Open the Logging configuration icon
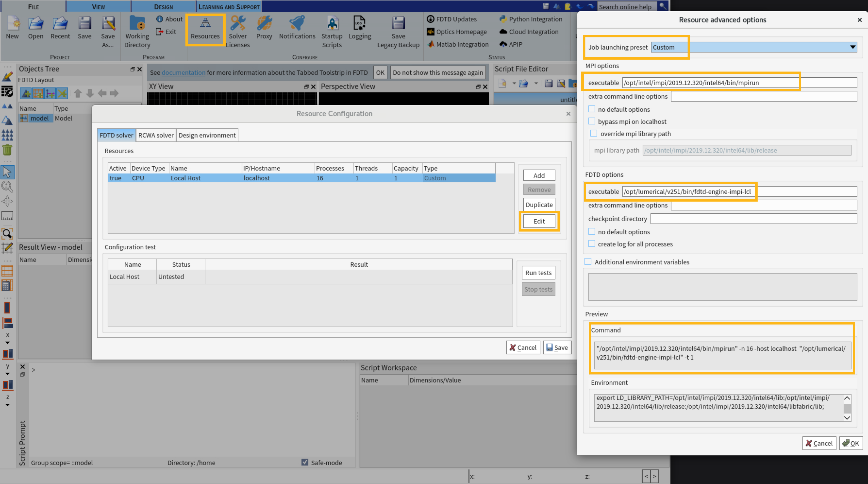This screenshot has width=868, height=484. point(360,27)
